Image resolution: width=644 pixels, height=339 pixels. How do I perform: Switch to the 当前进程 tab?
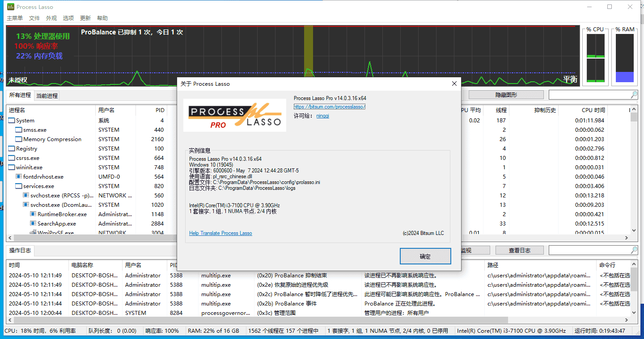(x=47, y=96)
